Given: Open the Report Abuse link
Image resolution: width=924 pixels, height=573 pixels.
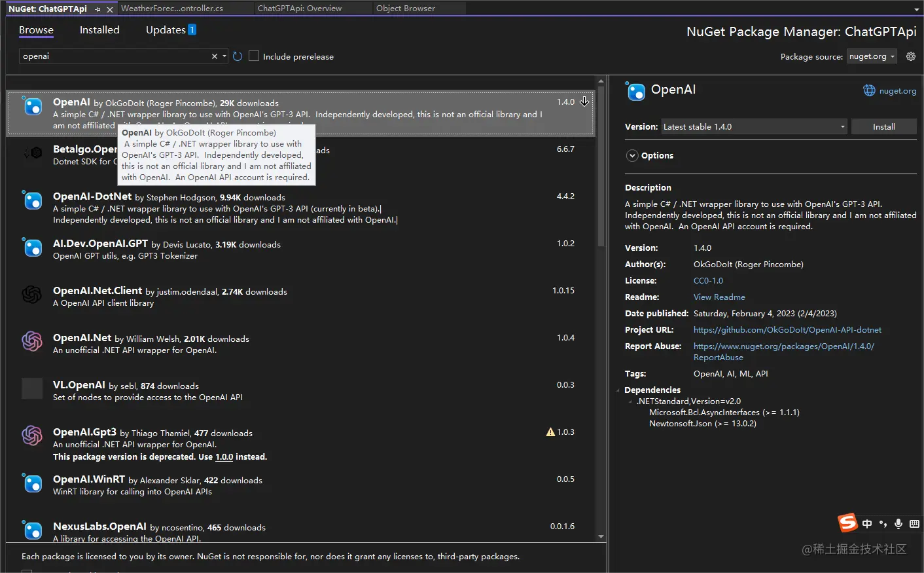Looking at the screenshot, I should 784,352.
